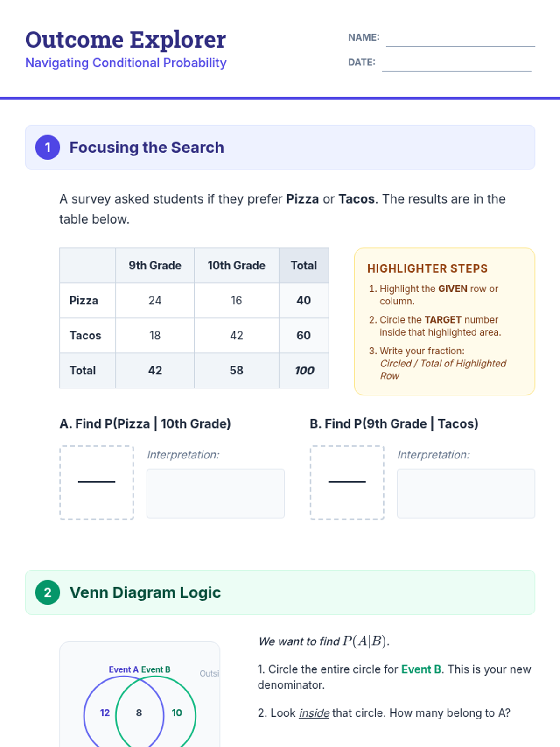Screen dimensions: 560x747
Task: Click the Interpretation field under question B
Action: 466,493
